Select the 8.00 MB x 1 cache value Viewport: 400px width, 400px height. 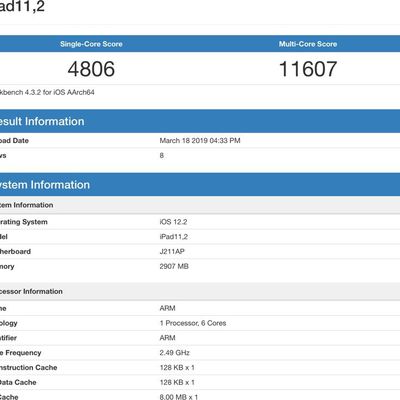tap(179, 397)
